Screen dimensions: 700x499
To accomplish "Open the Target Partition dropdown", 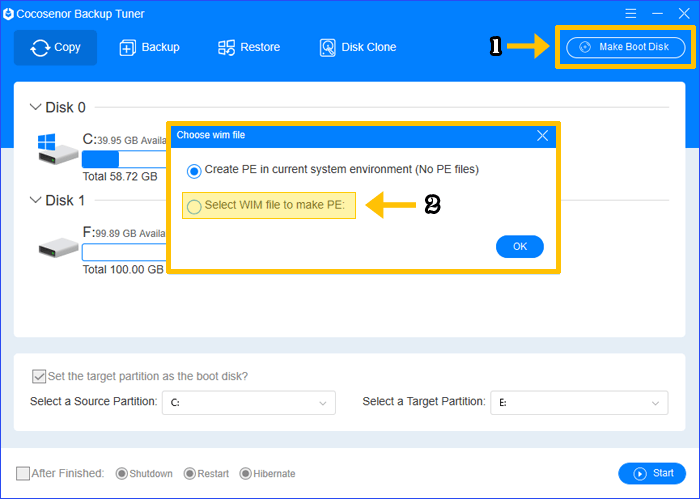I will 579,403.
